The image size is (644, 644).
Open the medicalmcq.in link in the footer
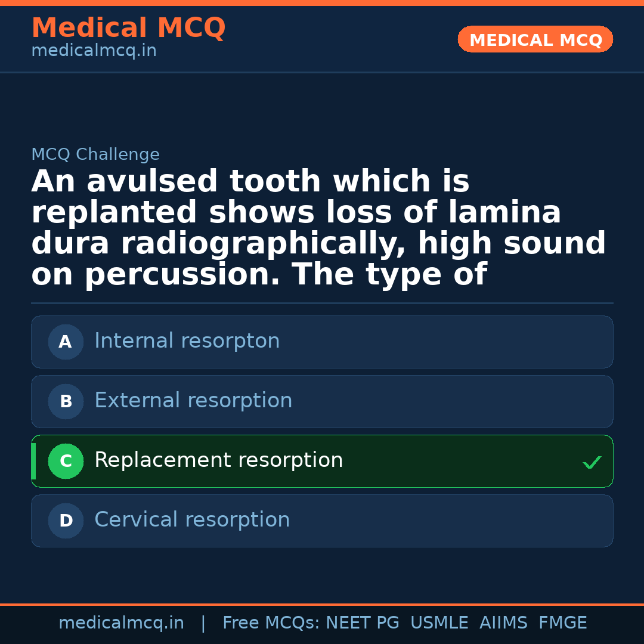121,623
